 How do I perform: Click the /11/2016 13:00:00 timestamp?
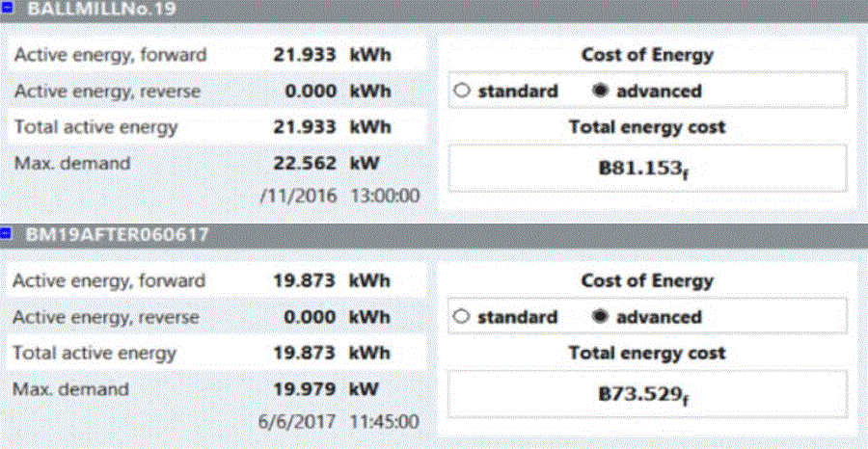[x=339, y=196]
